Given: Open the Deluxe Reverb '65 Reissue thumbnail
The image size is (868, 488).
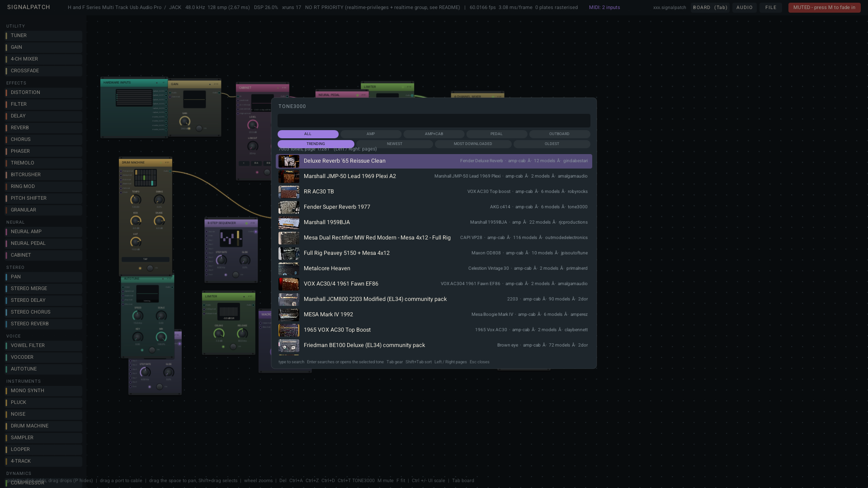Looking at the screenshot, I should 288,161.
